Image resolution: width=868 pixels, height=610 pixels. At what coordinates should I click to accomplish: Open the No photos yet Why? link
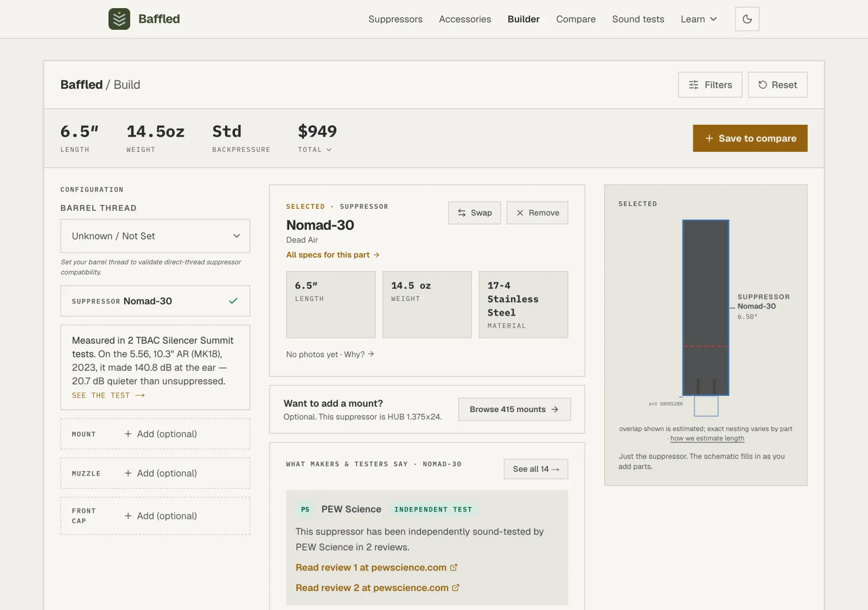[x=330, y=354]
